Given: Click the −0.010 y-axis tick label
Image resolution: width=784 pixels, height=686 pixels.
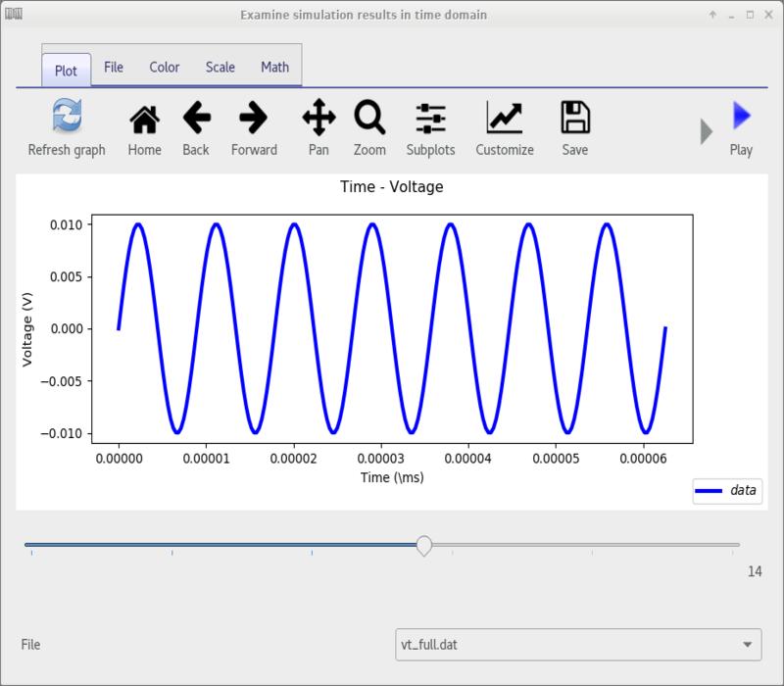Looking at the screenshot, I should point(62,433).
